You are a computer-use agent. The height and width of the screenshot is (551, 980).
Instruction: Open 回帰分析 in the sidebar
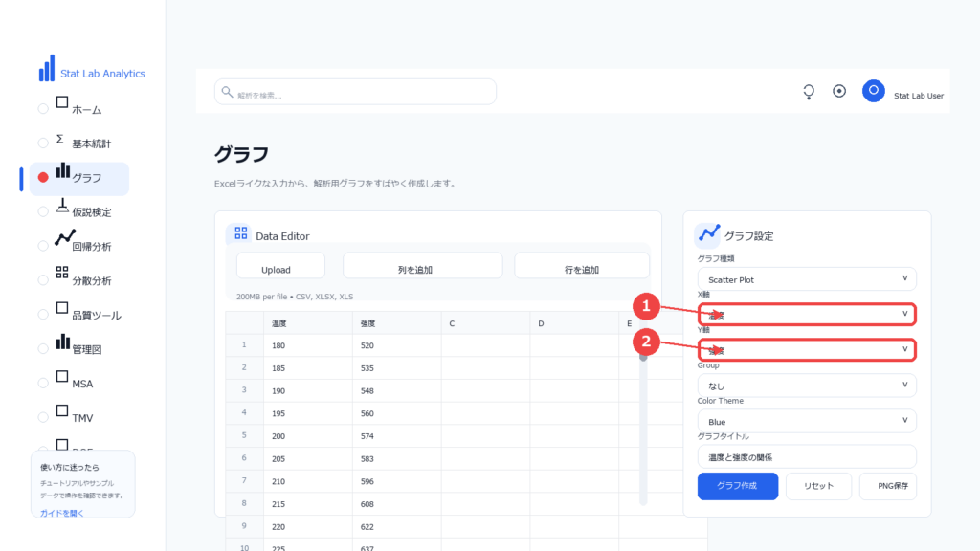click(x=92, y=247)
